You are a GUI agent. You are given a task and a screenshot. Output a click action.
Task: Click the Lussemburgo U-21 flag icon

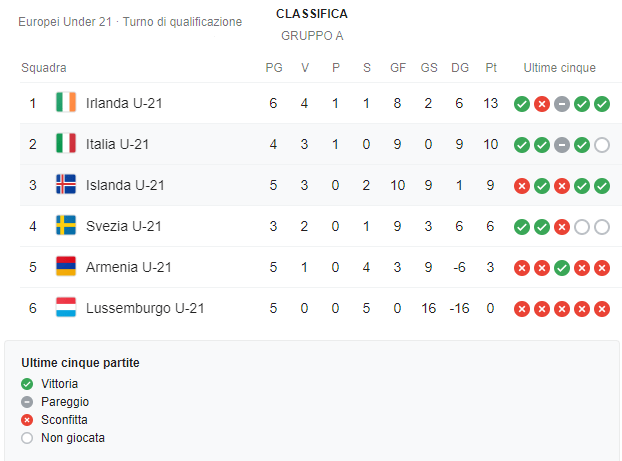[66, 308]
